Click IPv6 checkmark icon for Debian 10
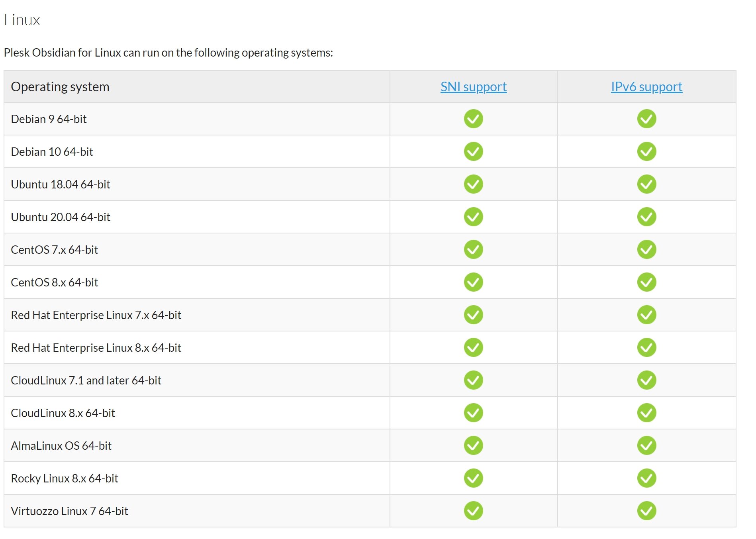756x539 pixels. pyautogui.click(x=646, y=151)
